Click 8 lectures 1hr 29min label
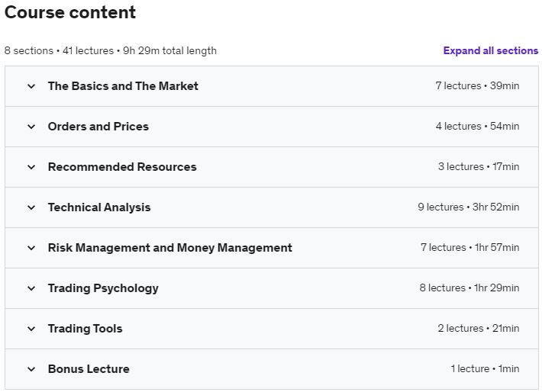This screenshot has height=392, width=542. pyautogui.click(x=469, y=288)
